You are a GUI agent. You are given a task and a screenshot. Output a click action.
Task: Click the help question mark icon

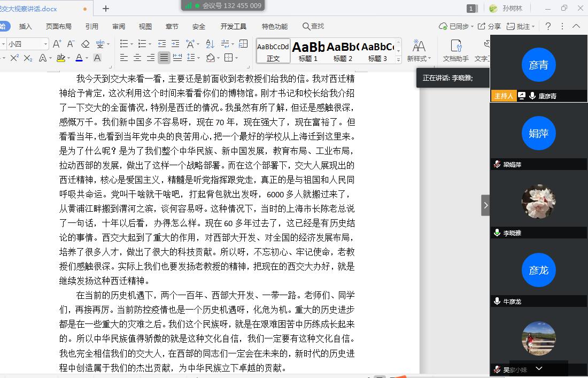point(548,26)
